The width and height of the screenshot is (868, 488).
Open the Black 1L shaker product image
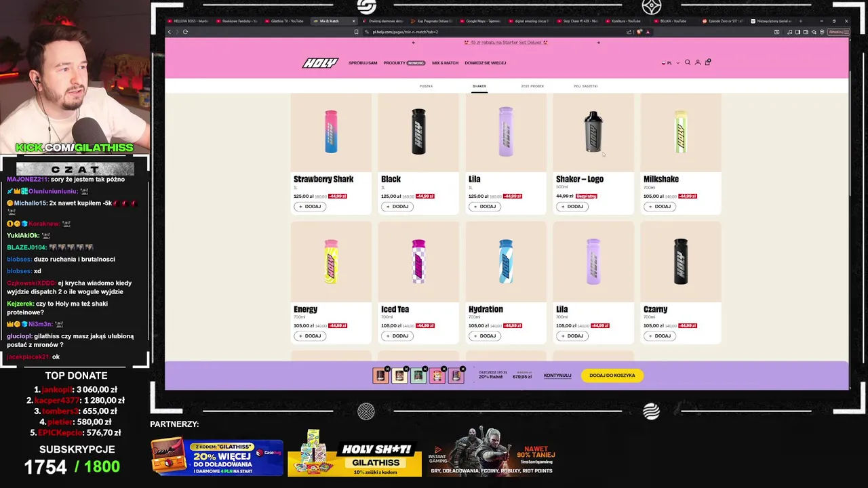pos(418,132)
